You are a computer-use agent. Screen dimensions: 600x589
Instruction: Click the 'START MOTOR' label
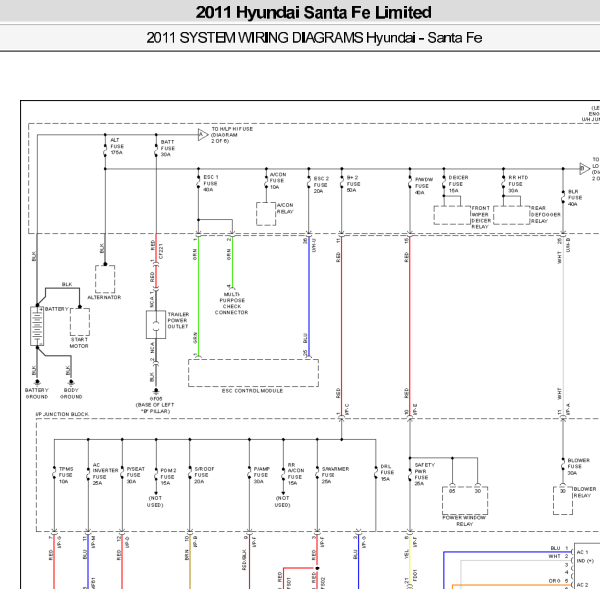point(79,343)
